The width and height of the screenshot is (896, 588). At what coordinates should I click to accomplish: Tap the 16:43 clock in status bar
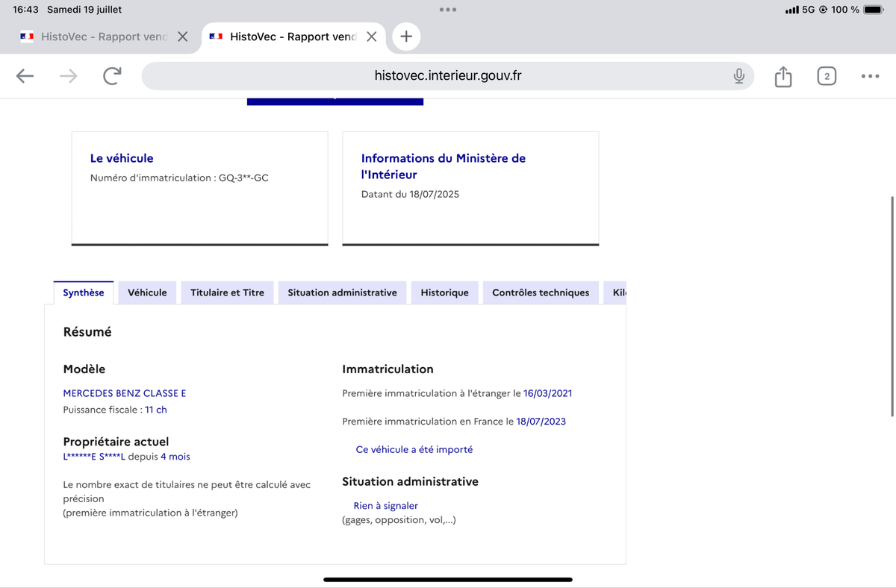point(25,10)
